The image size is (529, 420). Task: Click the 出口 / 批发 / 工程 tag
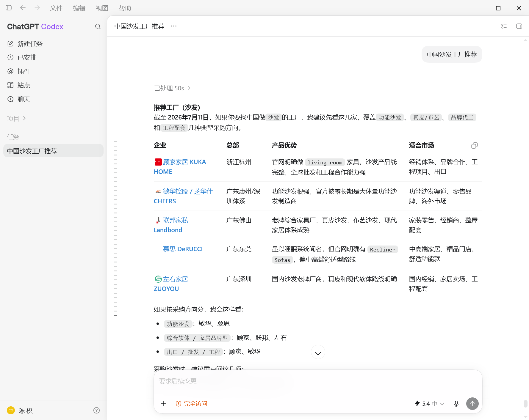click(193, 352)
